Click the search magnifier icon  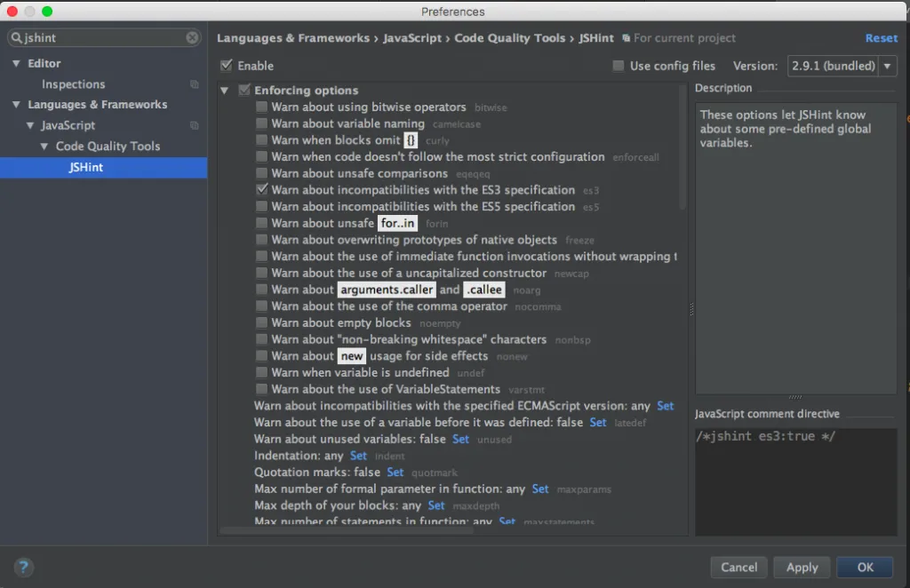[16, 37]
